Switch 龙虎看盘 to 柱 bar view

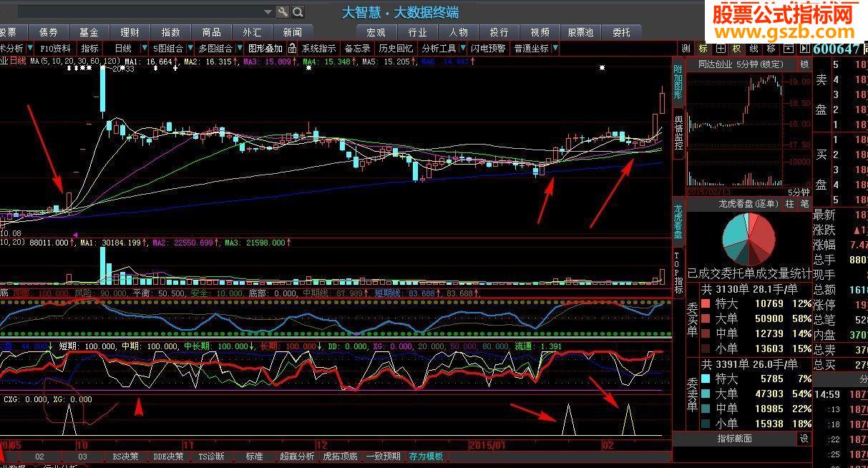(790, 204)
